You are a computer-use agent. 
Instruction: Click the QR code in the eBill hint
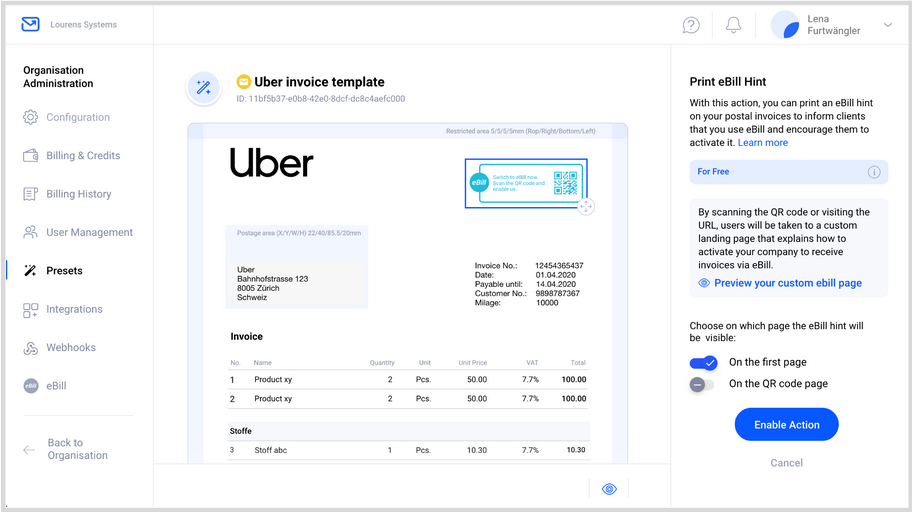pyautogui.click(x=565, y=183)
